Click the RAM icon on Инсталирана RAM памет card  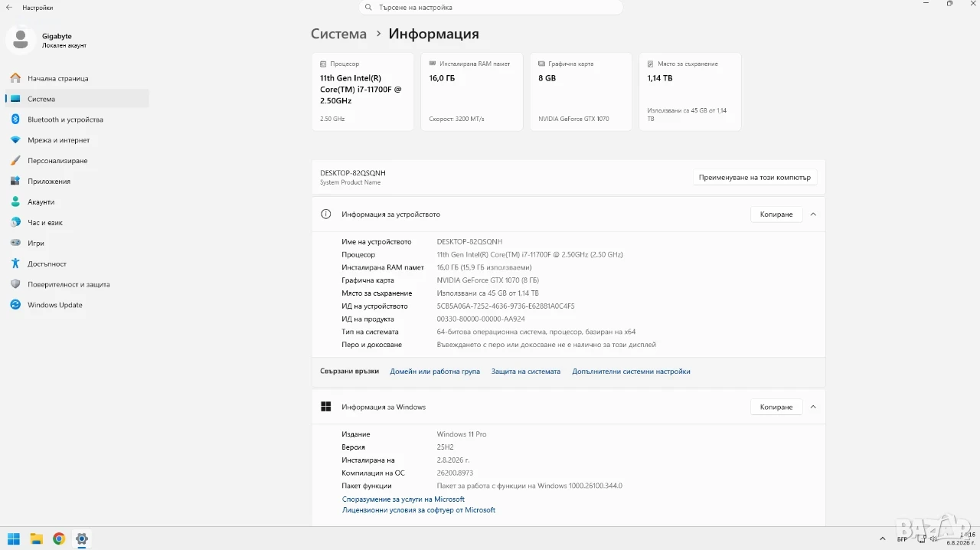[x=433, y=64]
